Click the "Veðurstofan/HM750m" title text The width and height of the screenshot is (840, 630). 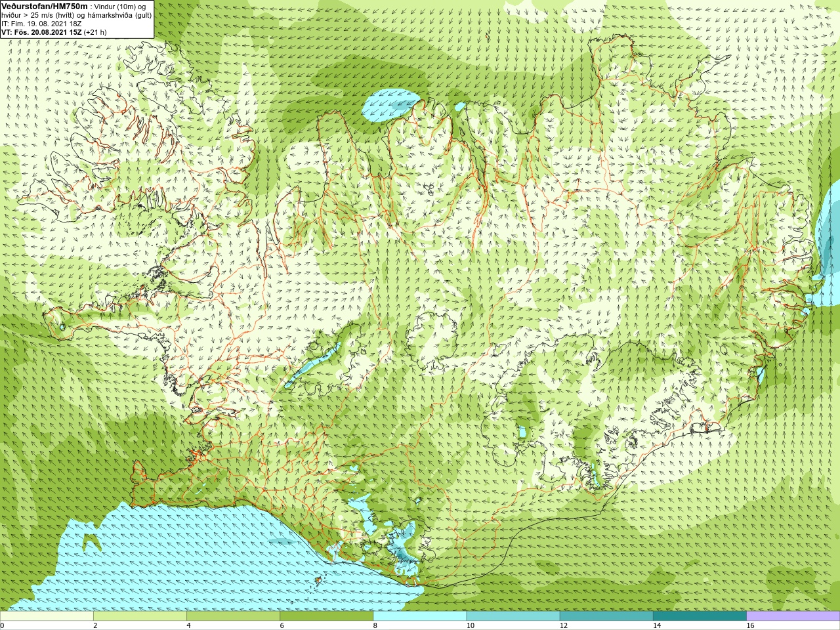[44, 6]
